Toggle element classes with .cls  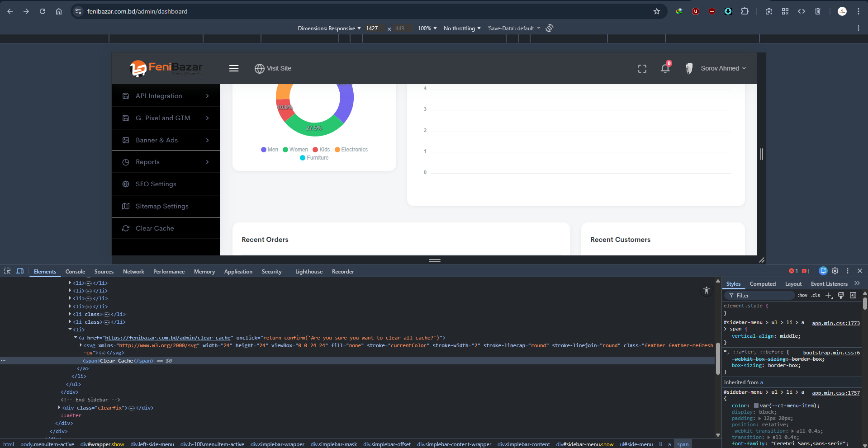(x=816, y=296)
